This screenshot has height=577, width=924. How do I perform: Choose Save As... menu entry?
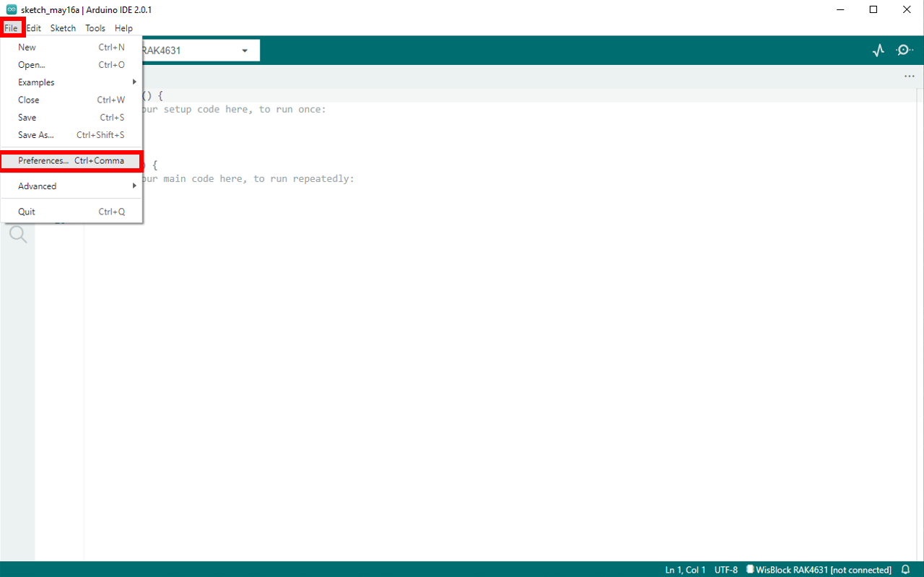click(71, 135)
